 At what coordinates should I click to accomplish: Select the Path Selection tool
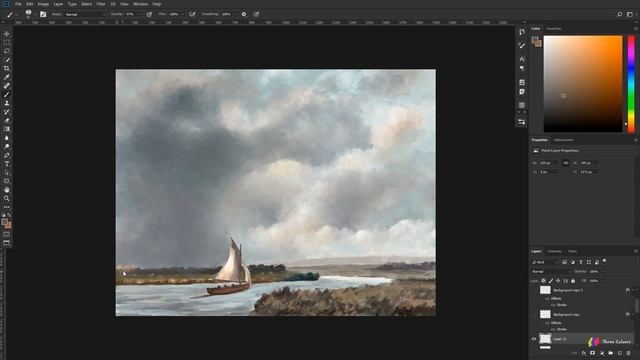[x=7, y=172]
